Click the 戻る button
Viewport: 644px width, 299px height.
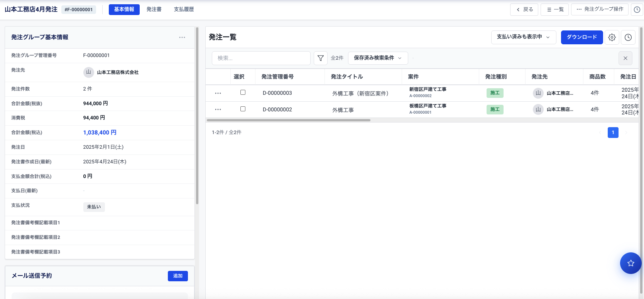pos(524,10)
